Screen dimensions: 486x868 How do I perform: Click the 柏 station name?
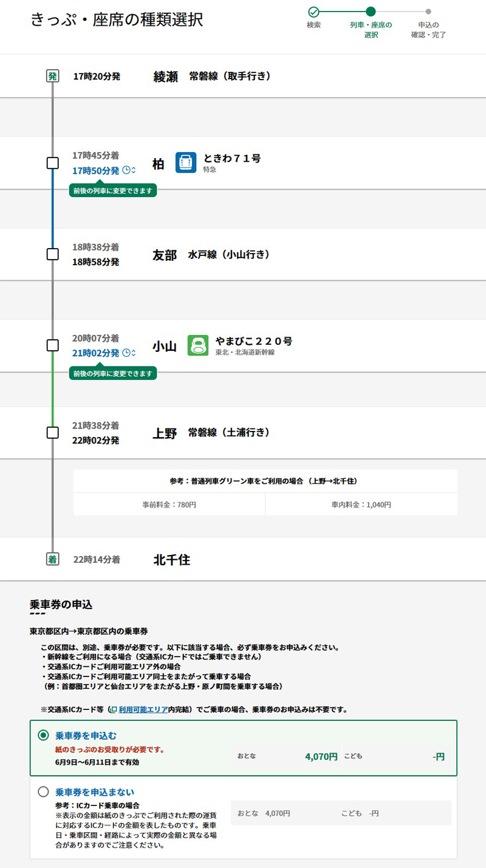coord(158,164)
